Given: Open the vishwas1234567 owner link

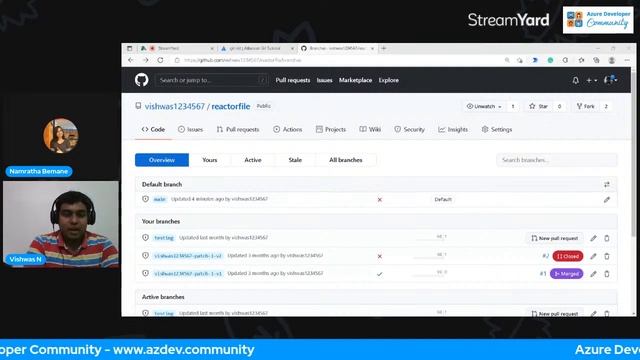Looking at the screenshot, I should 174,107.
